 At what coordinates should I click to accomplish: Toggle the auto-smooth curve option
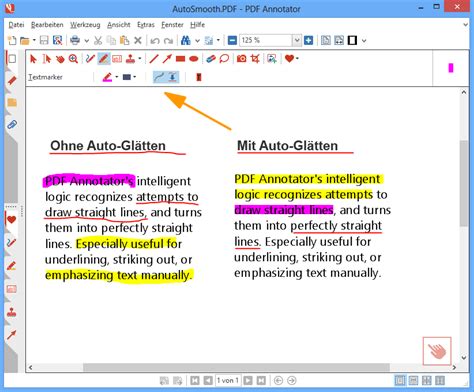[x=159, y=77]
